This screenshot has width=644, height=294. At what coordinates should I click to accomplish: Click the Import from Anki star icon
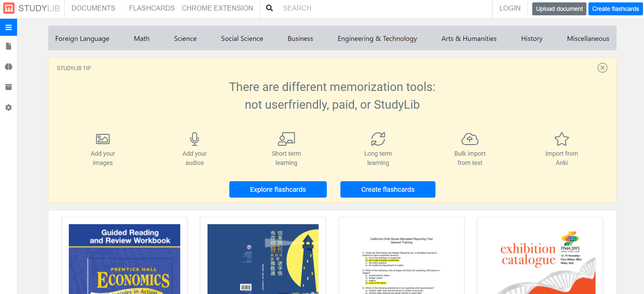(x=562, y=139)
